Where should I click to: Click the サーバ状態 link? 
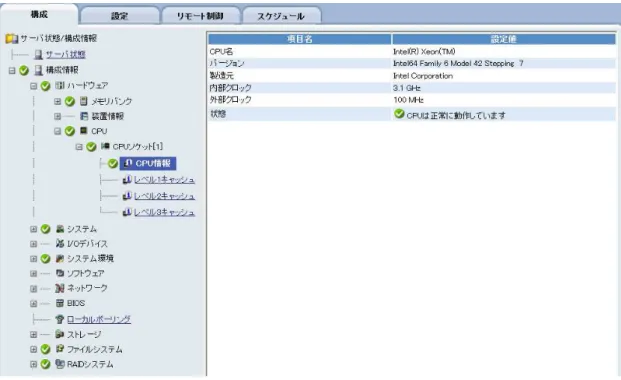click(x=65, y=54)
